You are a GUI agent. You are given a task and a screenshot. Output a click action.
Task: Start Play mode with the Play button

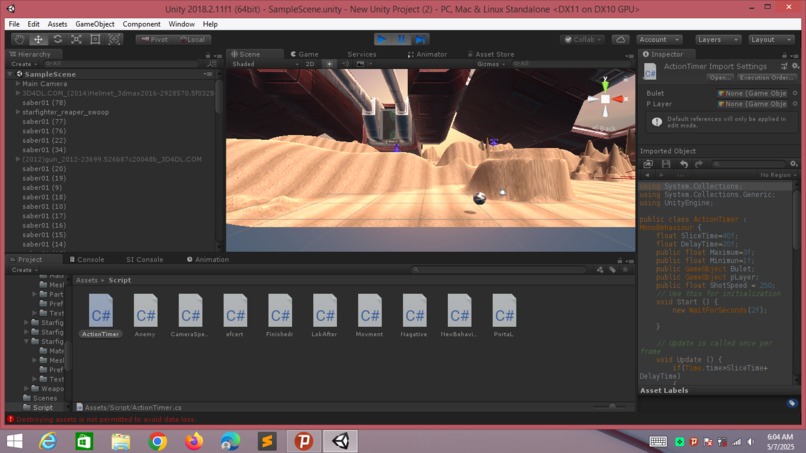coord(382,39)
